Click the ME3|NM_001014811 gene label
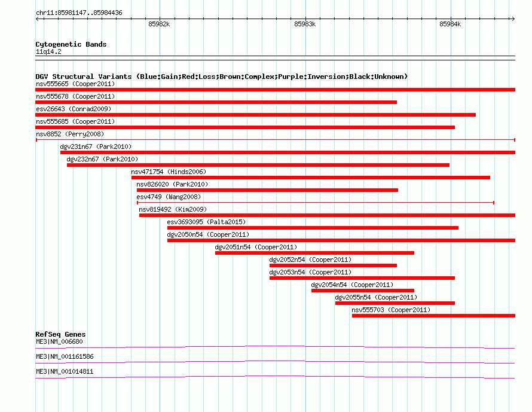The width and height of the screenshot is (532, 412). (65, 371)
